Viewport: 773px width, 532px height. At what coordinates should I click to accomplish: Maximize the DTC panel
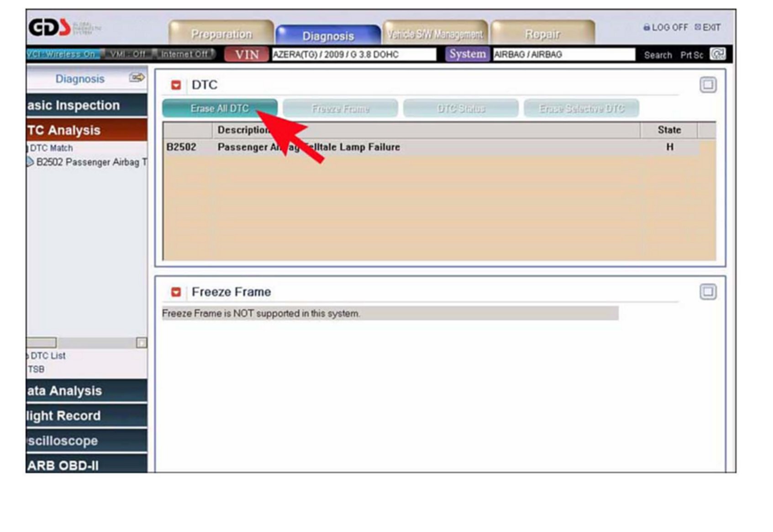point(708,85)
